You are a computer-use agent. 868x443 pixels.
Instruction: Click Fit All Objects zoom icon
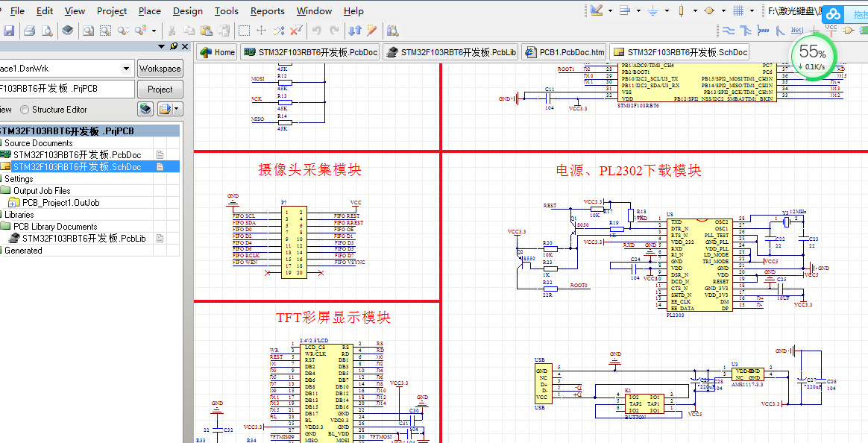88,31
